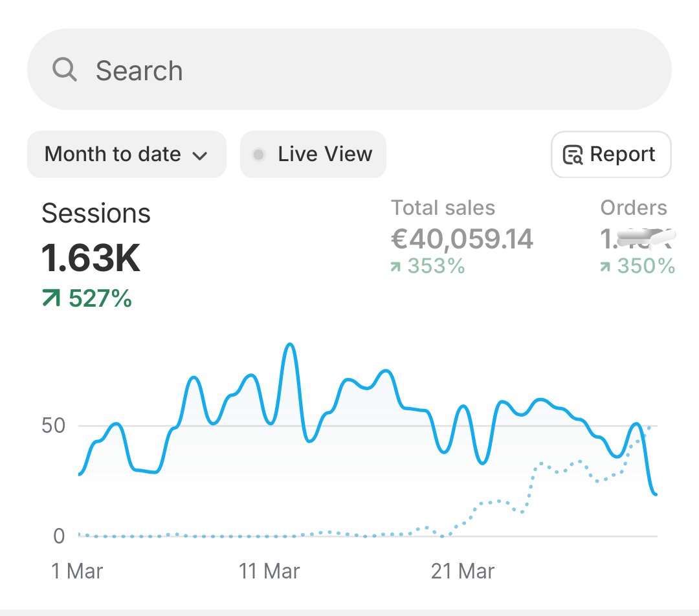Click the 0 y-axis label

click(x=59, y=536)
